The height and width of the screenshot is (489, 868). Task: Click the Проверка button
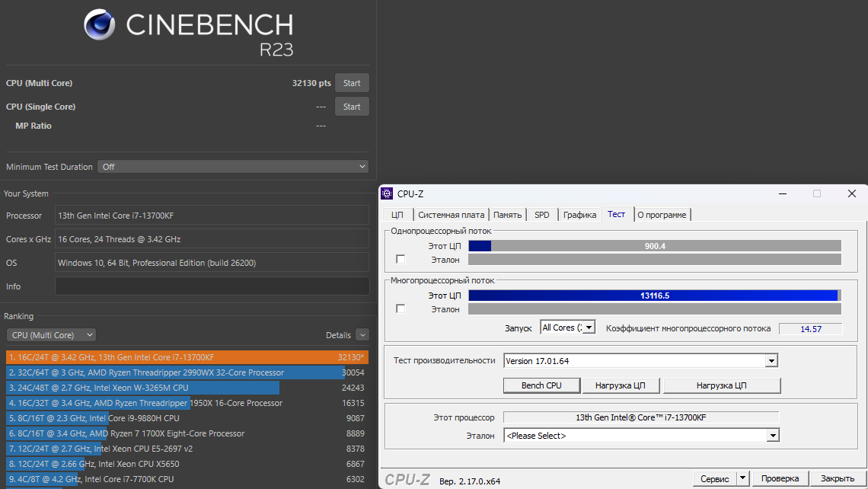780,478
